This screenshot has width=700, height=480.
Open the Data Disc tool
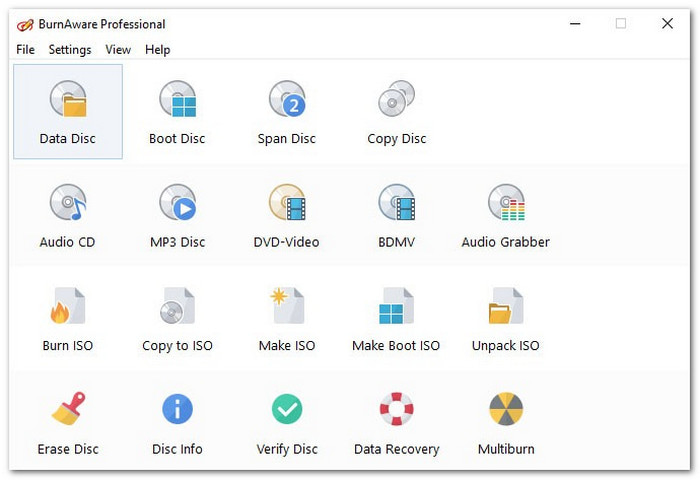[68, 112]
